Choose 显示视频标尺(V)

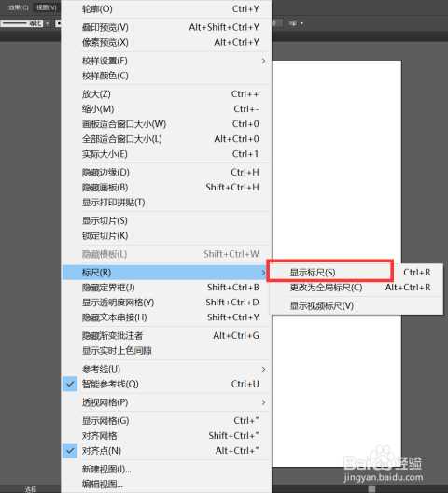click(357, 305)
